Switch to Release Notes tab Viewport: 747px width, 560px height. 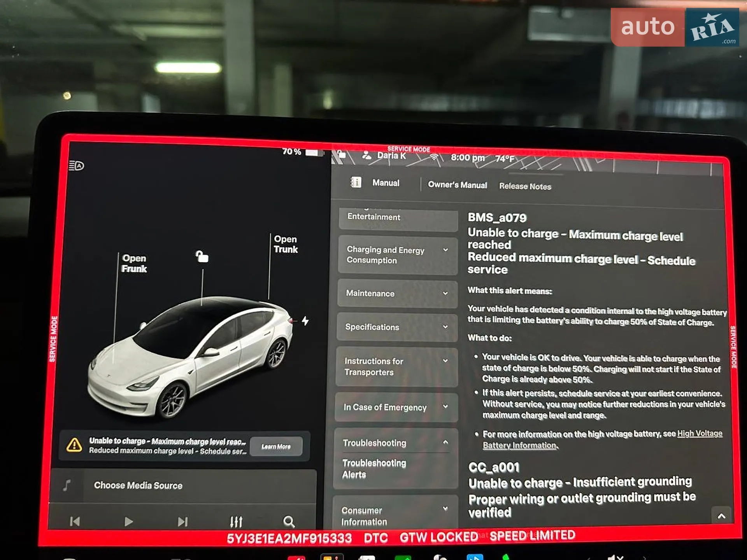click(525, 186)
